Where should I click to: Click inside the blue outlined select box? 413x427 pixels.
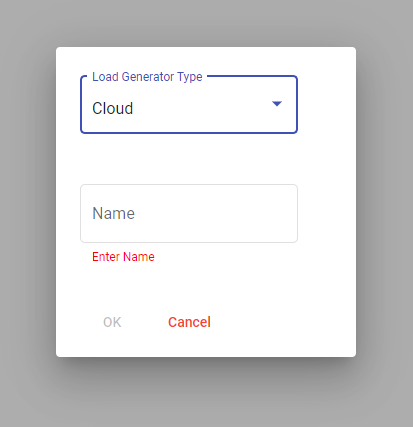click(189, 105)
